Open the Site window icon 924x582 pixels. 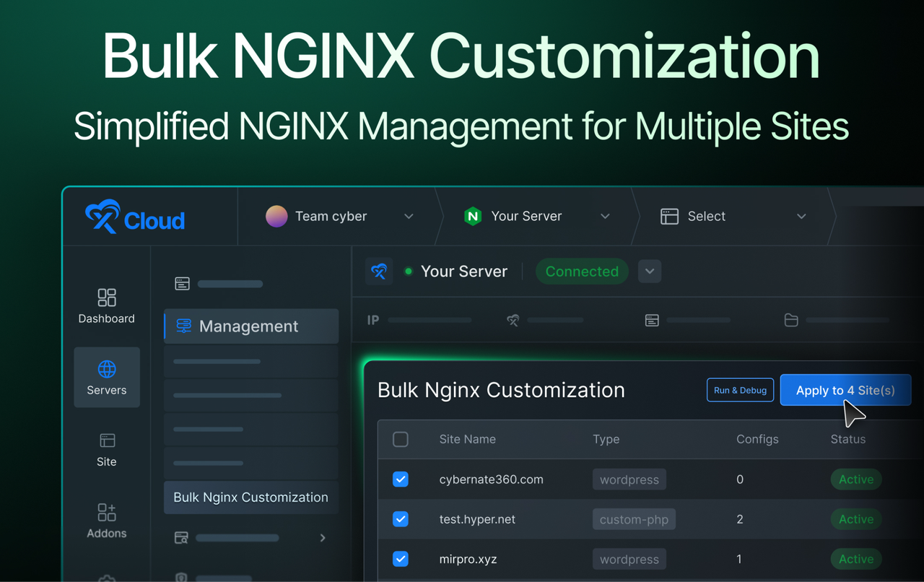point(107,440)
